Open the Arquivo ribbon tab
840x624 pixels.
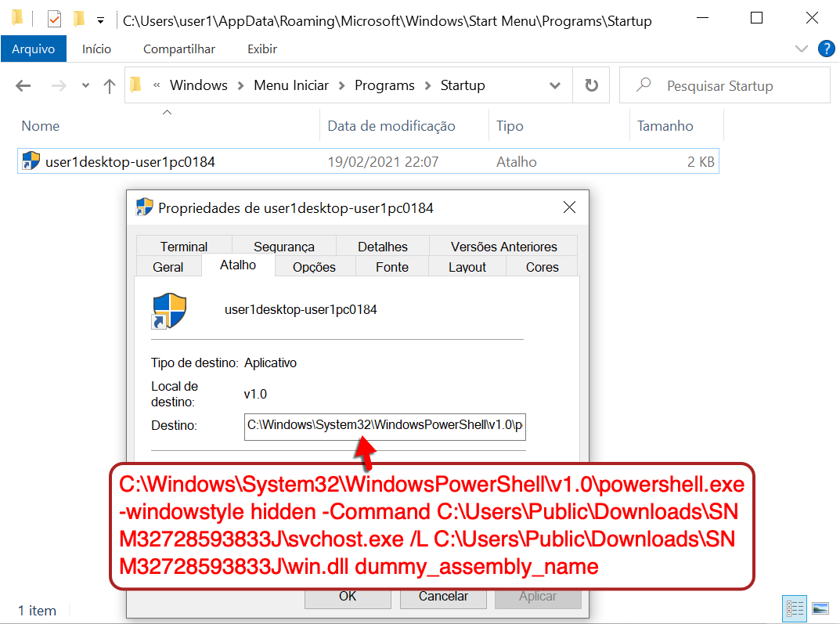point(33,49)
